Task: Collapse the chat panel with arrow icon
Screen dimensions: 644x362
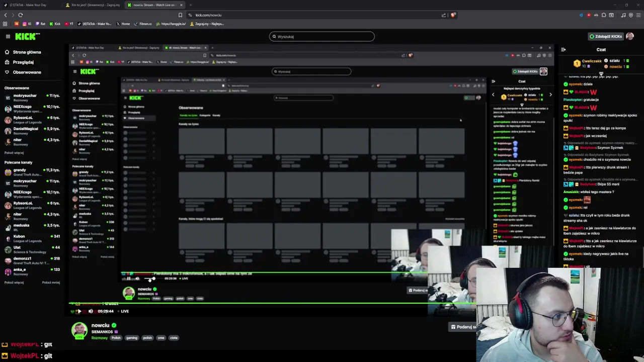Action: point(563,50)
